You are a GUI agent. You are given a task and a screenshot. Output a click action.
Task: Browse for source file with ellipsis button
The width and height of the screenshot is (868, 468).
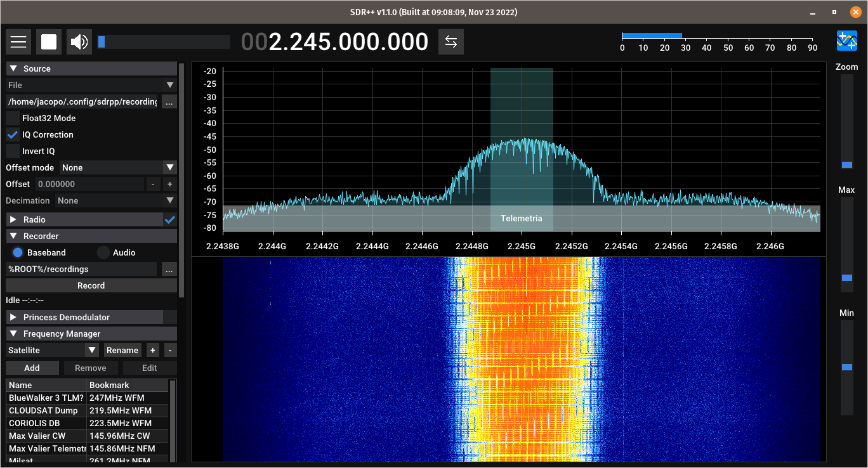[169, 101]
